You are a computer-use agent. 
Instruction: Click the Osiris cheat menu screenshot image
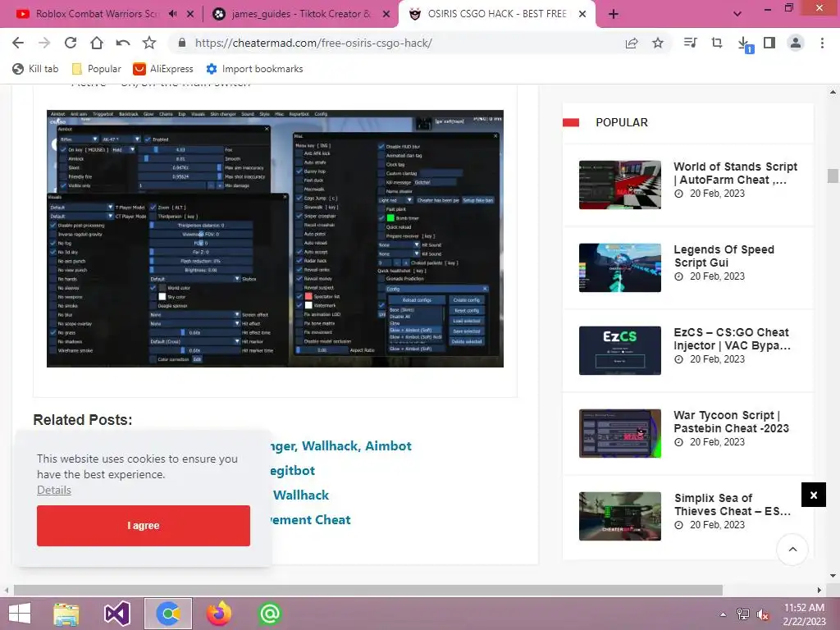click(275, 239)
